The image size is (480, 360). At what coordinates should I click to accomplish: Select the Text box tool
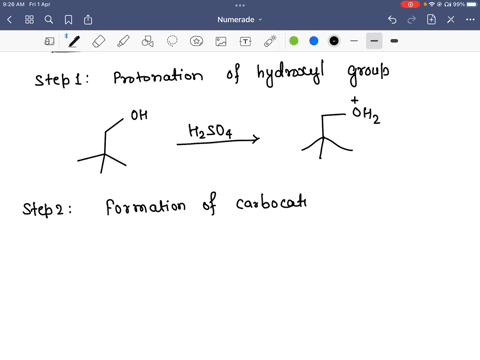245,41
